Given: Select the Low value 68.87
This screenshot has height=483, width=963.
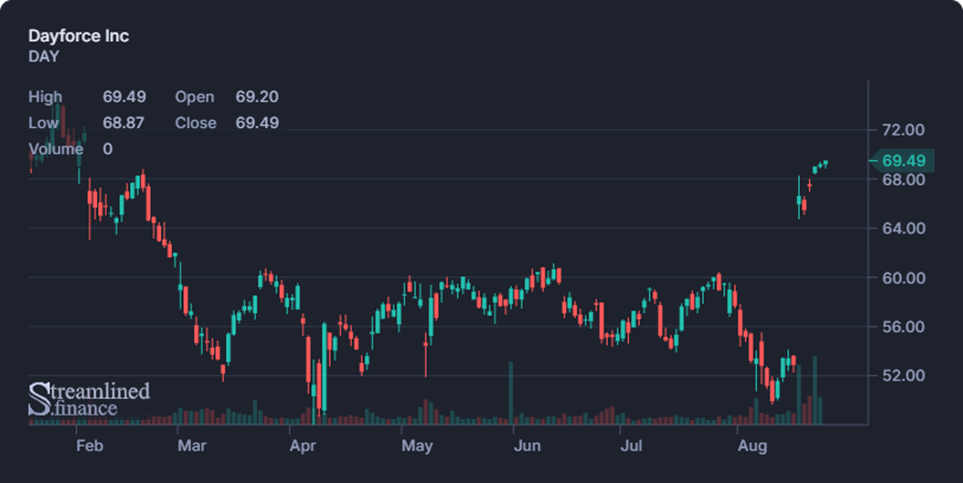Looking at the screenshot, I should tap(123, 123).
